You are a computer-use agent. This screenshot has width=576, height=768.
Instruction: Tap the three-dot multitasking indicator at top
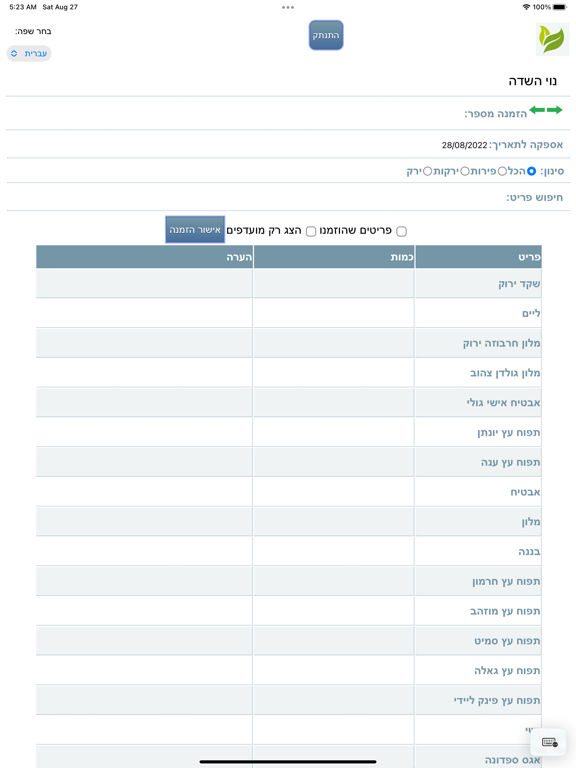point(288,7)
